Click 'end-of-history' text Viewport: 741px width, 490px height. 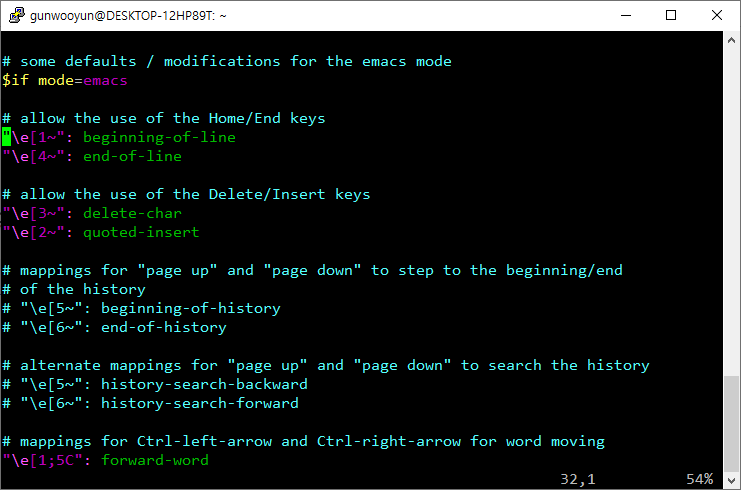pyautogui.click(x=164, y=327)
